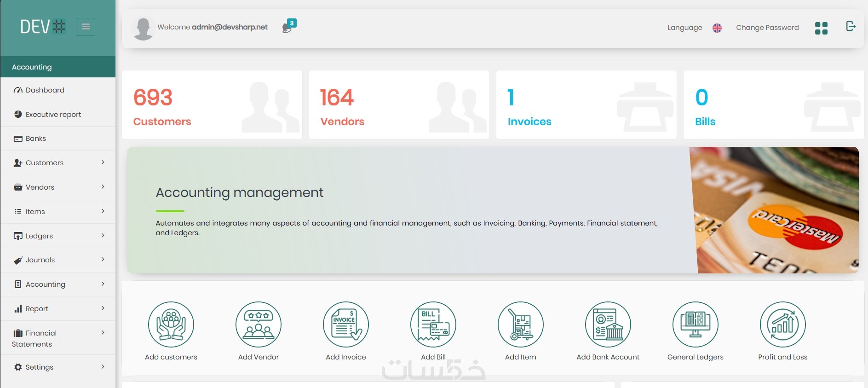Click the Add Item label
The height and width of the screenshot is (388, 868).
click(x=521, y=357)
